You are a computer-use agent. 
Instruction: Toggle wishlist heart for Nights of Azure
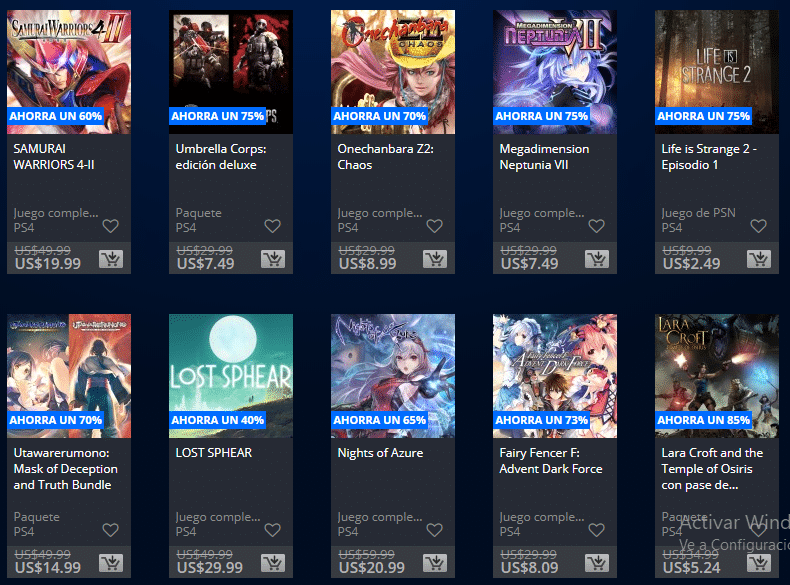click(x=434, y=530)
